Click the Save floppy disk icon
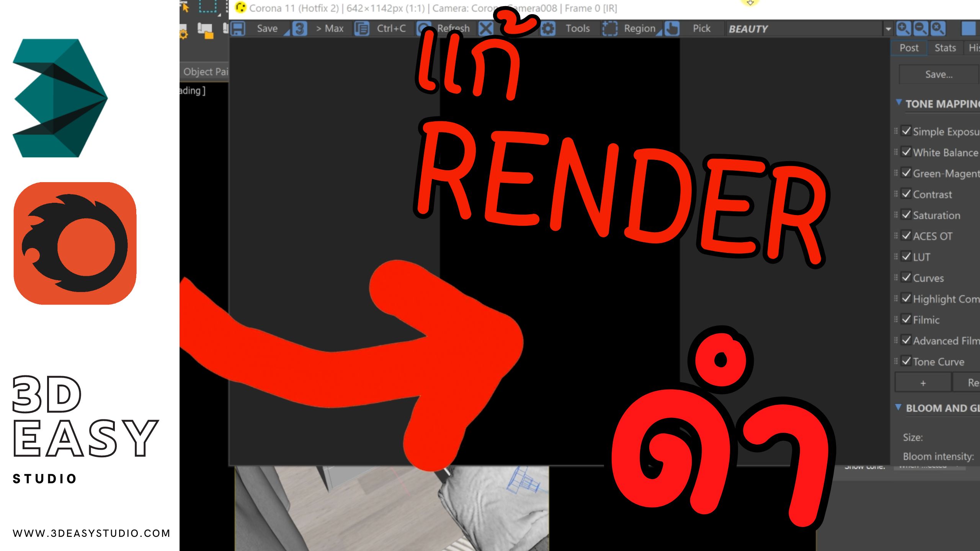The image size is (980, 551). point(238,29)
